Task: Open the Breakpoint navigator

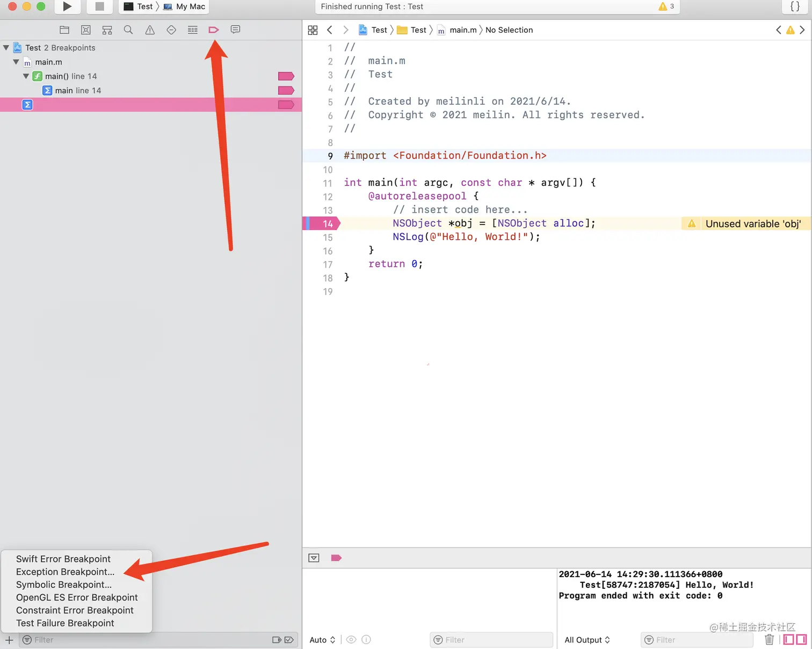Action: [214, 30]
